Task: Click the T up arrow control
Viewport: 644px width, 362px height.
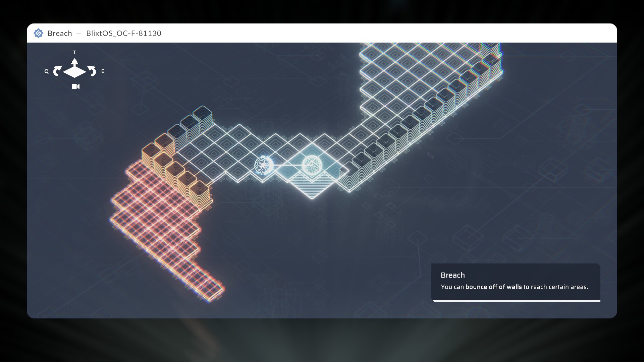Action: click(75, 62)
